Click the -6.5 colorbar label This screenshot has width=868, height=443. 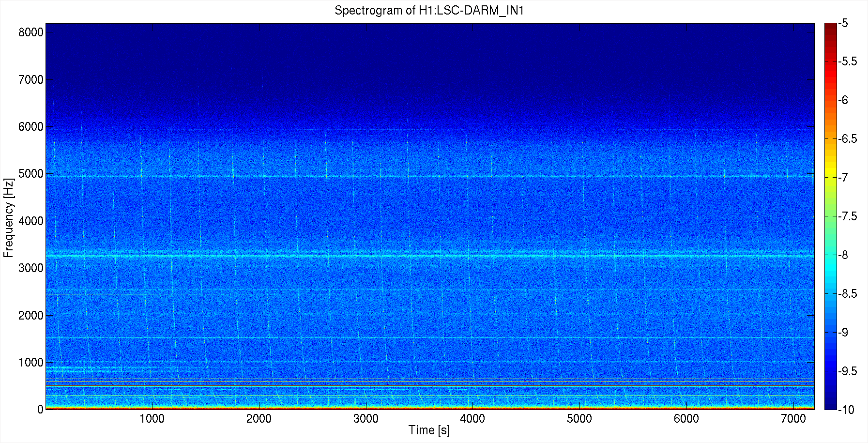click(x=848, y=139)
